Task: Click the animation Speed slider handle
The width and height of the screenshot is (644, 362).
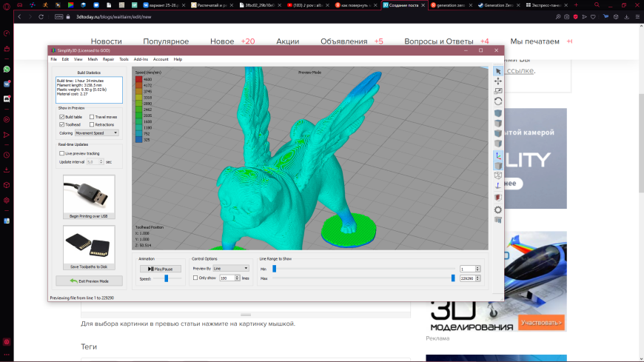Action: pos(167,278)
